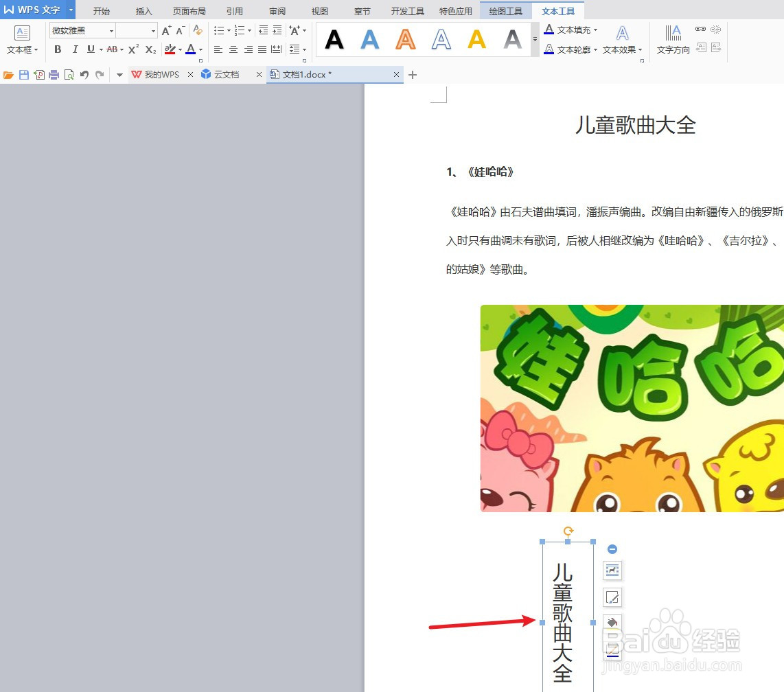Click shape fill bucket beside text box

pos(612,623)
